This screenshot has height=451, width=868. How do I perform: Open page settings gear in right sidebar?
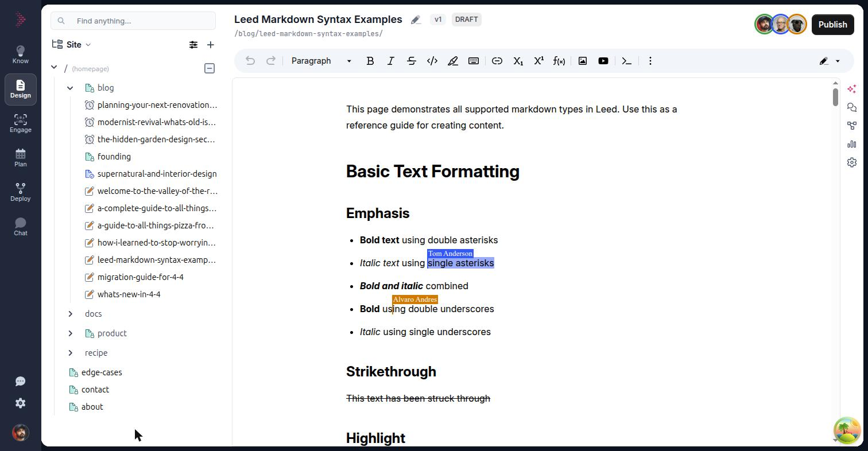[852, 162]
